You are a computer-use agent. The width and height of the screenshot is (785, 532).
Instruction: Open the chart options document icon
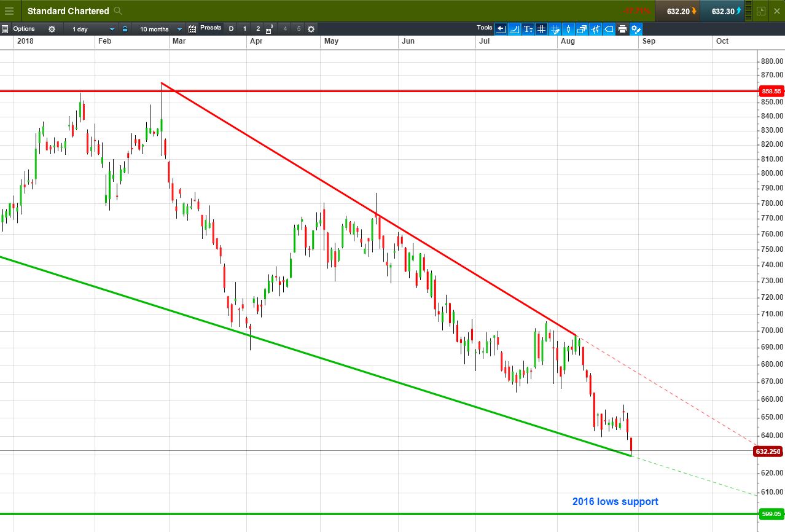coord(5,29)
